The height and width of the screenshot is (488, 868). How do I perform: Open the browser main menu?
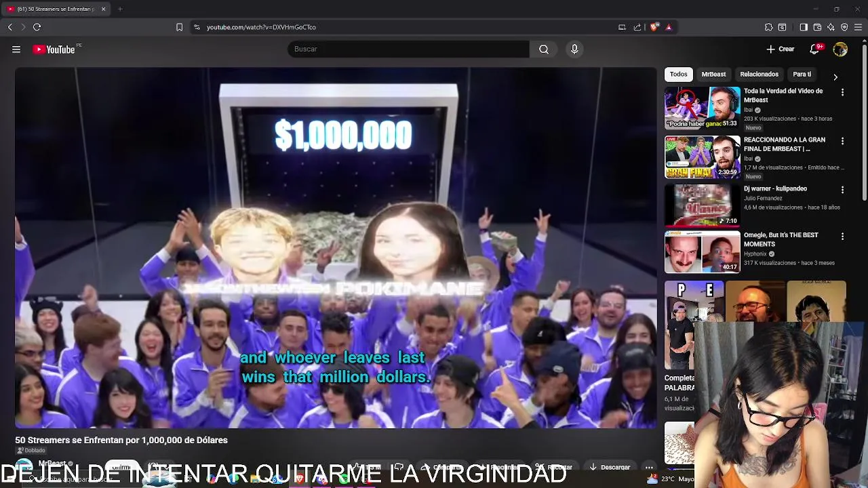click(x=859, y=27)
